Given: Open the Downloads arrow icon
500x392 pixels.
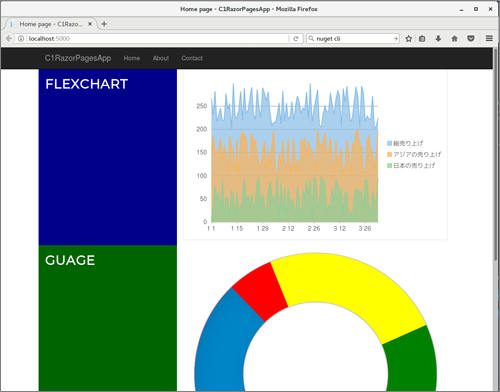Looking at the screenshot, I should pos(438,39).
